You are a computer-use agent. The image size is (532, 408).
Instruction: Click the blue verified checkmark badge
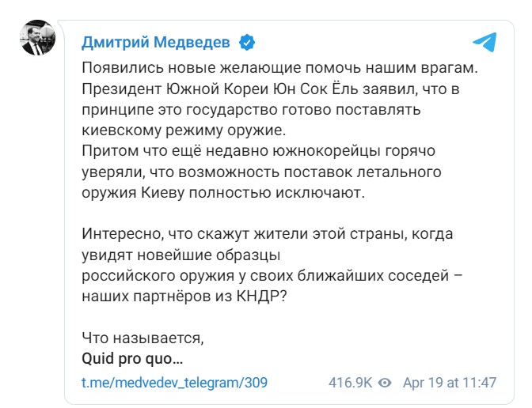click(x=247, y=42)
